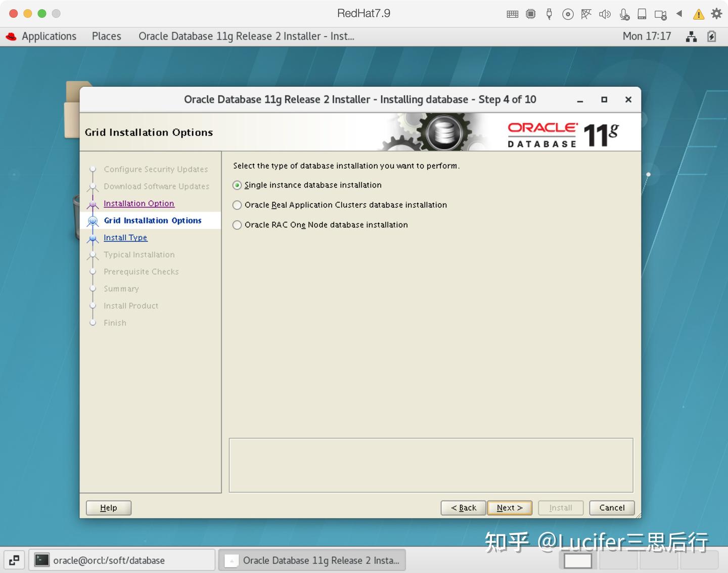Click the speaker volume icon in the top bar

click(605, 14)
